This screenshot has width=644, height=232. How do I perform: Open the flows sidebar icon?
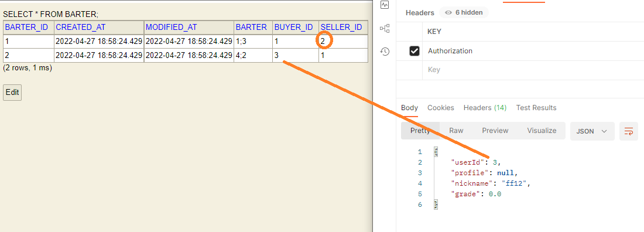click(385, 28)
